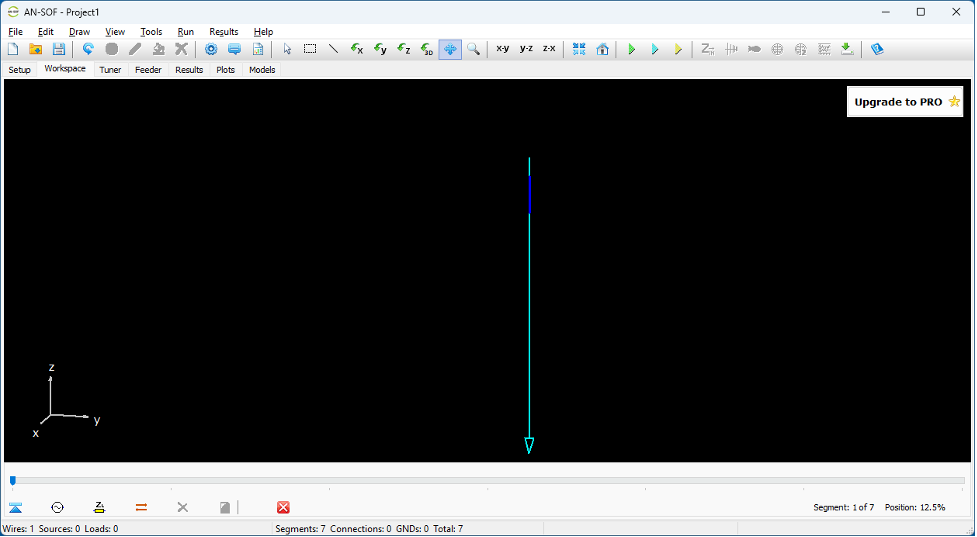This screenshot has height=537, width=977.
Task: Close segment panel with red X
Action: [283, 508]
